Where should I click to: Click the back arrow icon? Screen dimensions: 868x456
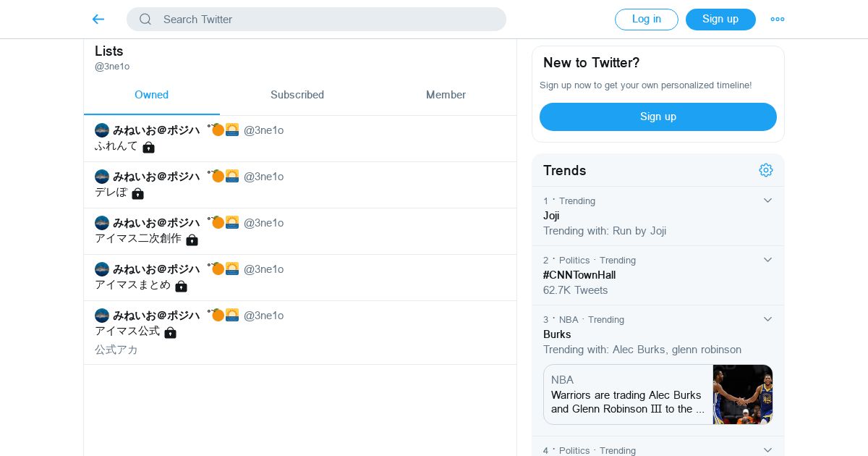(98, 20)
